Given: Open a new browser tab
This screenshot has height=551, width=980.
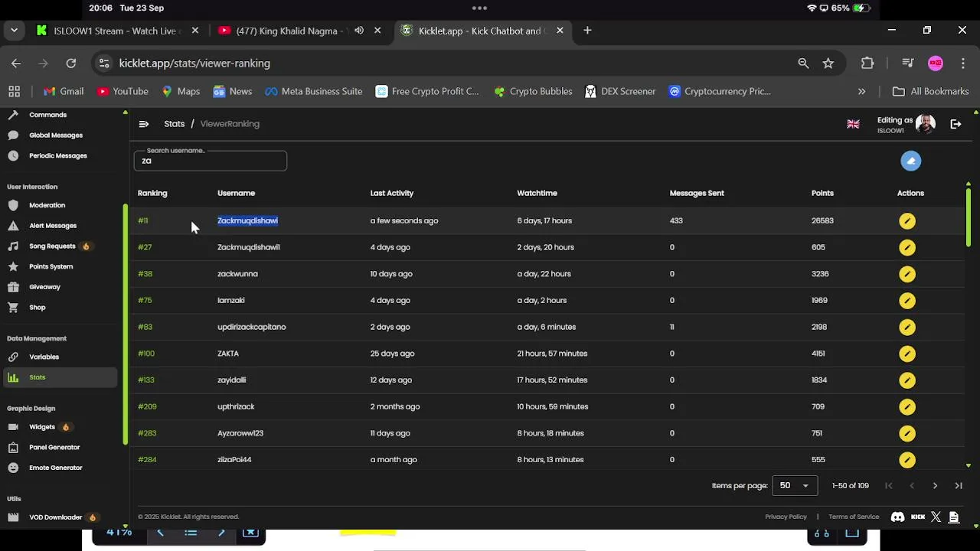Looking at the screenshot, I should pos(587,31).
